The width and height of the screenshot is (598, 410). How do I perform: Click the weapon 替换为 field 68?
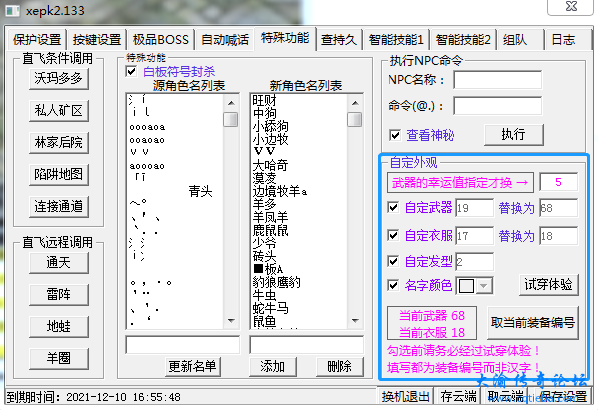point(559,208)
